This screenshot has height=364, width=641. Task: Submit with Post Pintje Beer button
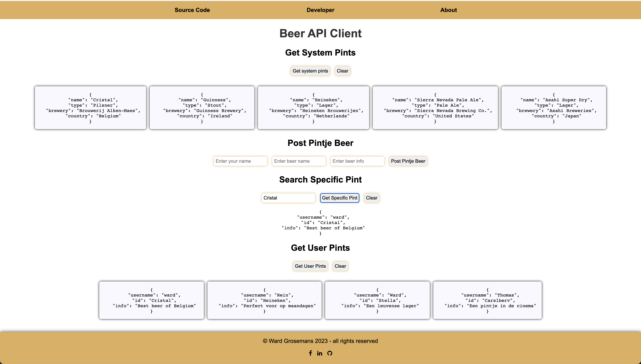coord(408,161)
